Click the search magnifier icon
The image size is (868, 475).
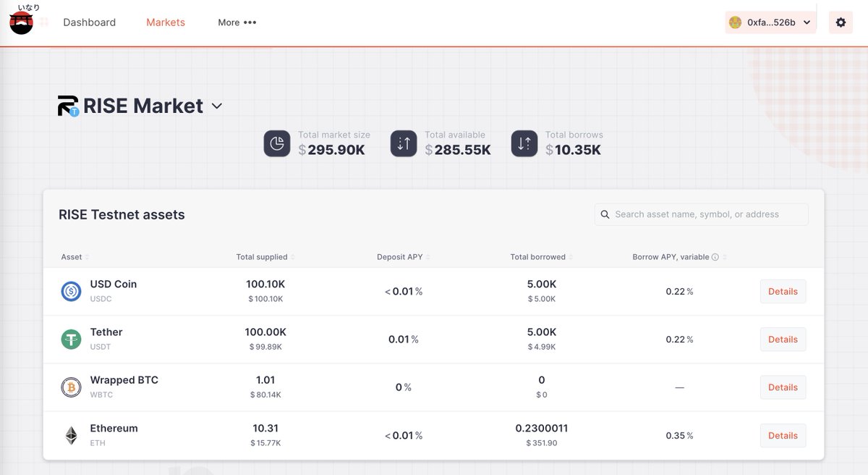(x=605, y=214)
